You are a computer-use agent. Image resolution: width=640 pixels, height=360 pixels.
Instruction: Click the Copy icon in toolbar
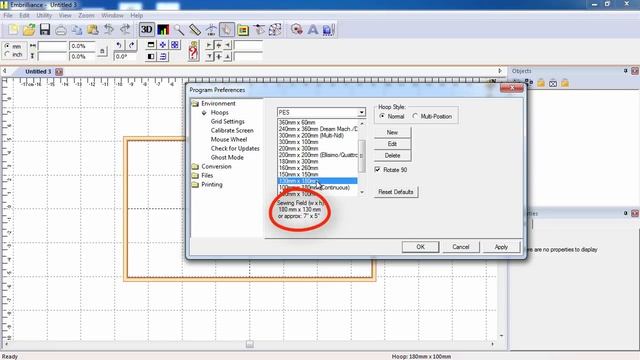pos(77,29)
